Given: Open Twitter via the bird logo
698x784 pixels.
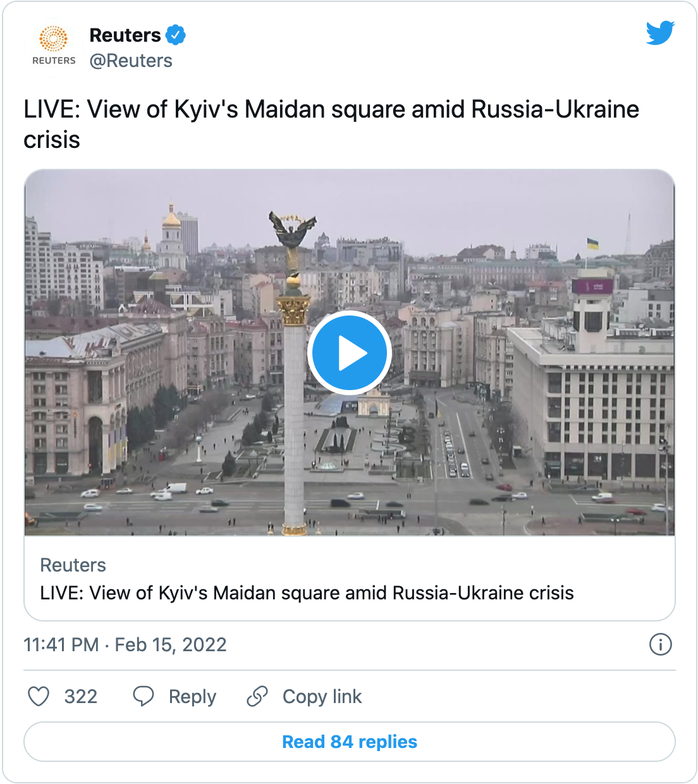Looking at the screenshot, I should coord(660,33).
